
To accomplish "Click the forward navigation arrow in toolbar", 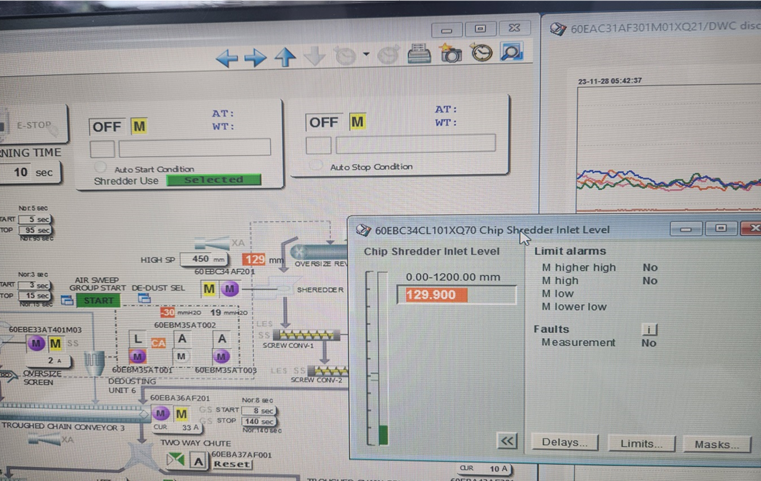I will click(256, 57).
